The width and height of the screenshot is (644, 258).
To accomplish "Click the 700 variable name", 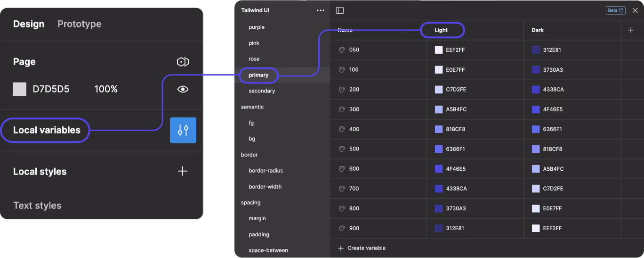I will (354, 189).
